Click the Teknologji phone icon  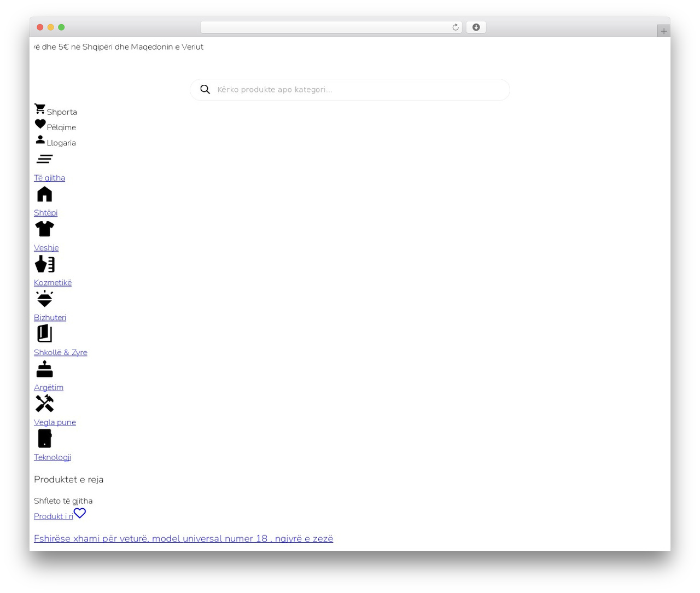[x=44, y=439]
